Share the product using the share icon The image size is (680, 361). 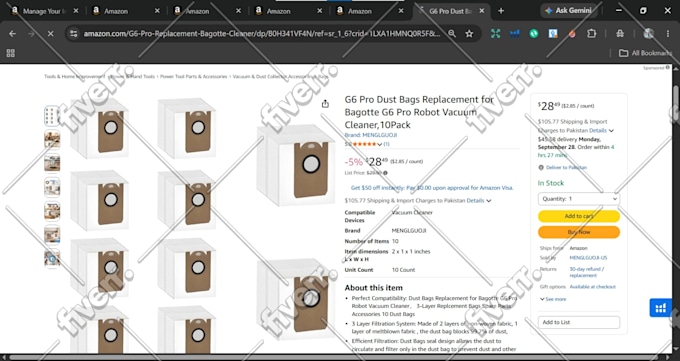click(325, 104)
